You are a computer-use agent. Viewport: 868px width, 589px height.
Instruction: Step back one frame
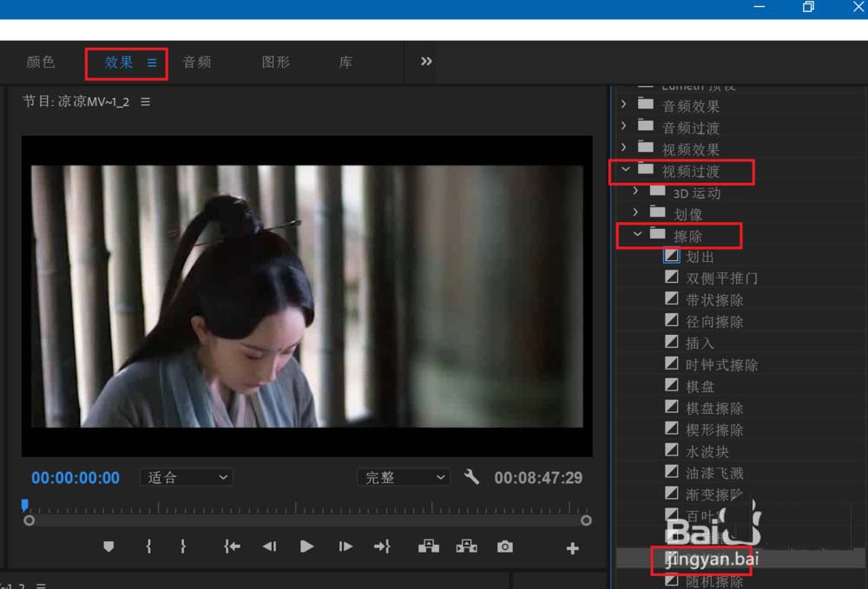click(x=269, y=547)
